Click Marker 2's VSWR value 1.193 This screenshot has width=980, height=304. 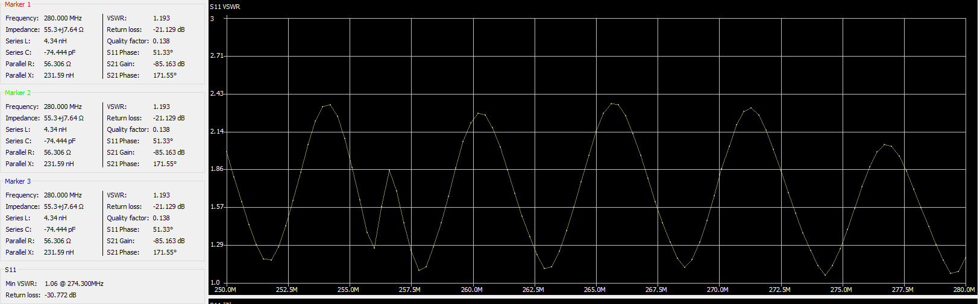tap(162, 107)
